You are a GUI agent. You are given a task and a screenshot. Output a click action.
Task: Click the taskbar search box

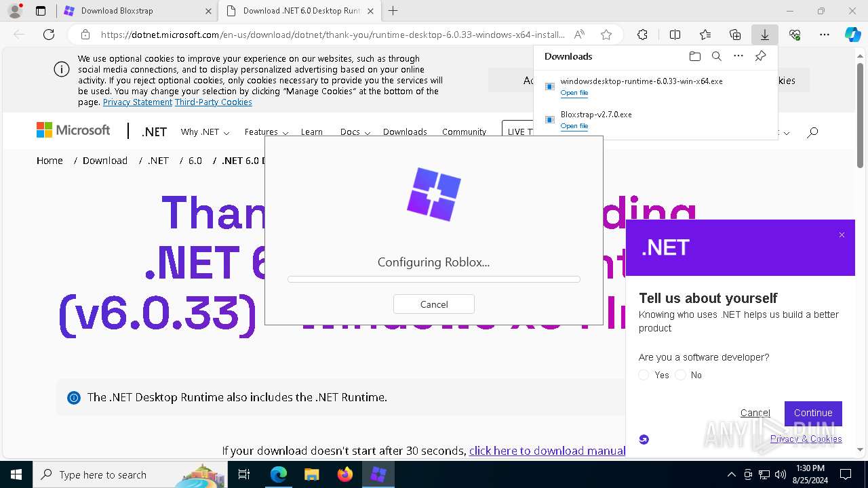point(130,474)
